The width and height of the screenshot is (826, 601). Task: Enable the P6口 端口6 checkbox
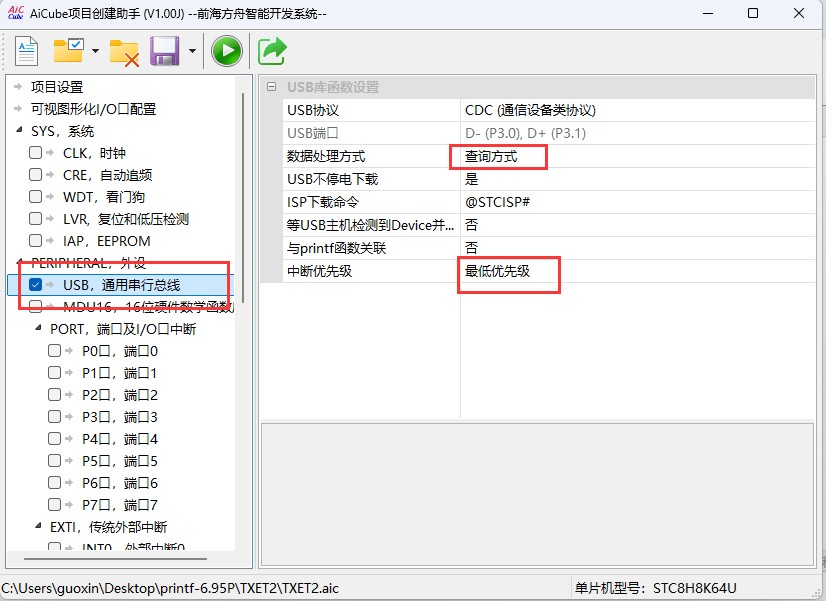(x=54, y=482)
